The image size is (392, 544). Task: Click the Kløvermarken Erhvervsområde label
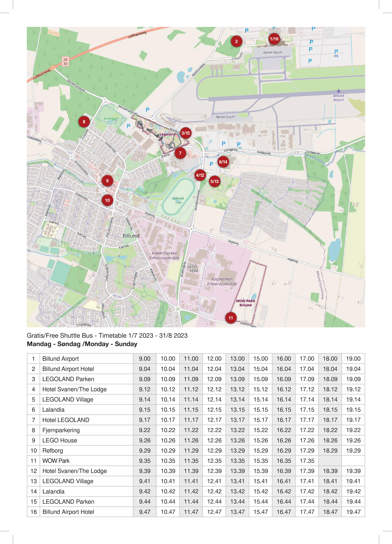click(x=165, y=256)
